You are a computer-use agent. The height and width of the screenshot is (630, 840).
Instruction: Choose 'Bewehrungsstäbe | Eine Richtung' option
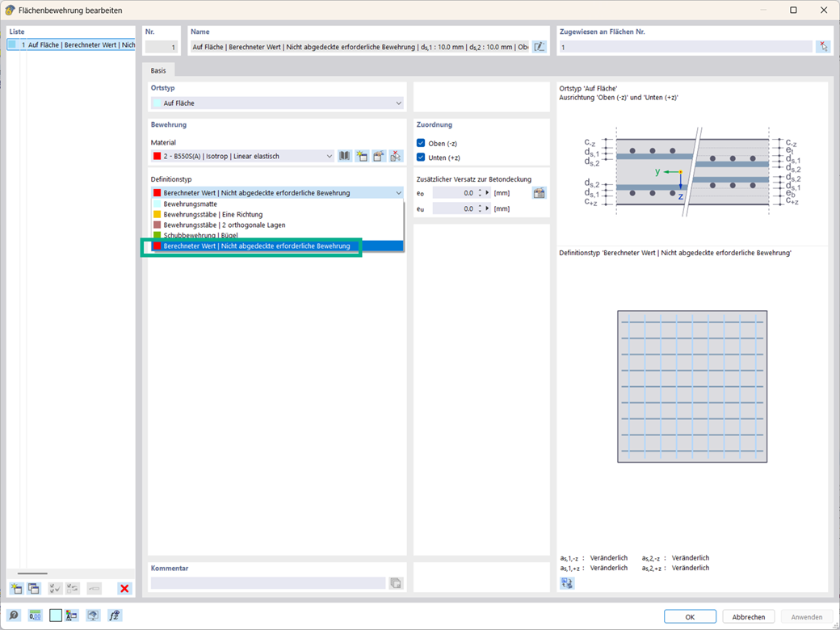coord(277,214)
